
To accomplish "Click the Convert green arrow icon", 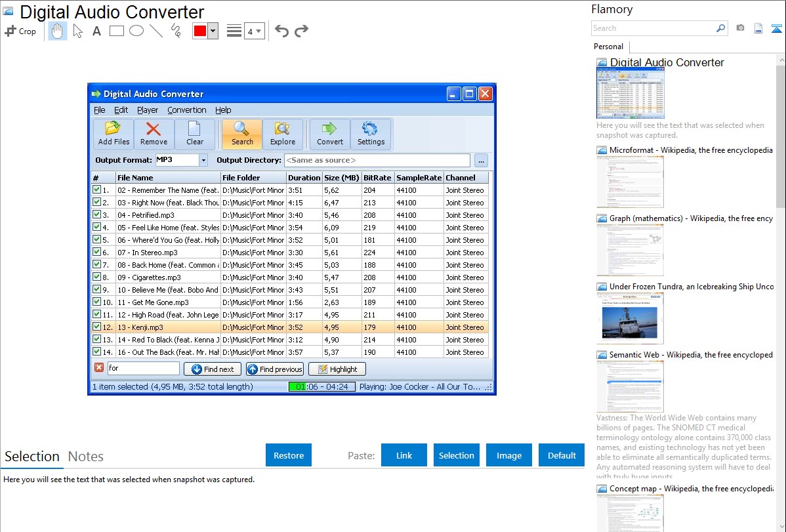I will pyautogui.click(x=330, y=134).
